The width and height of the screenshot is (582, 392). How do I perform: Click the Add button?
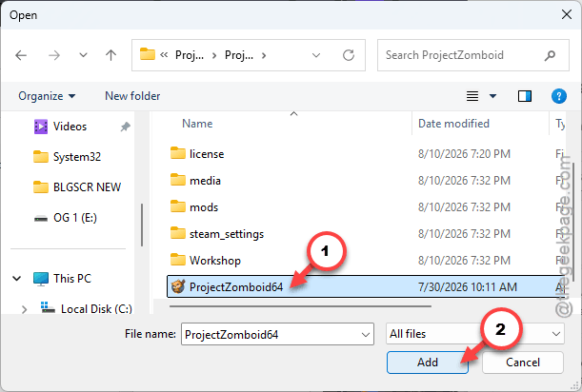pos(428,363)
